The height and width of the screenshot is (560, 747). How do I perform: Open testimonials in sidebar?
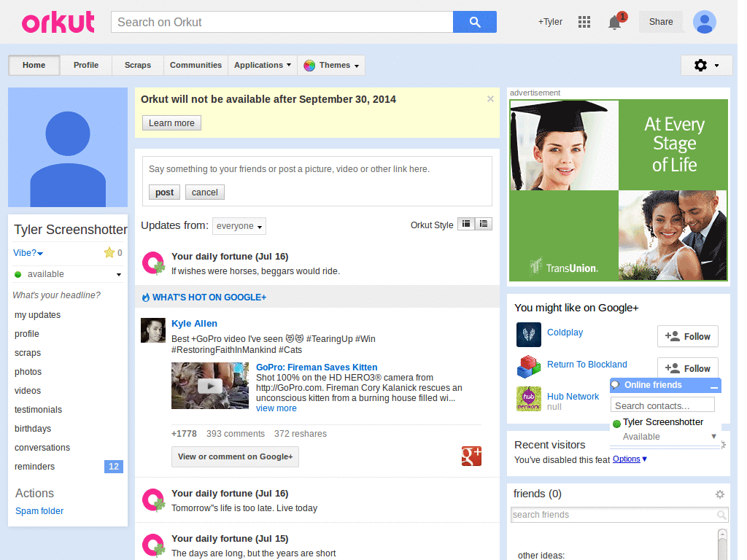pos(38,410)
